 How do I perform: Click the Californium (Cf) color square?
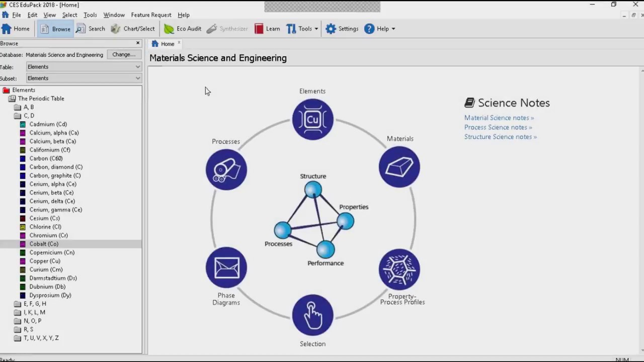23,150
